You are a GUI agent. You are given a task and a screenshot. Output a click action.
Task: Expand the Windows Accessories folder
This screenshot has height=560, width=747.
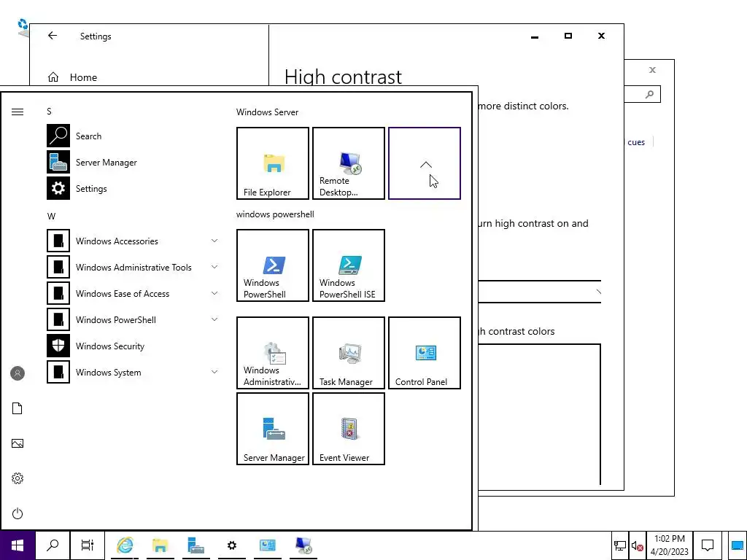(x=133, y=241)
